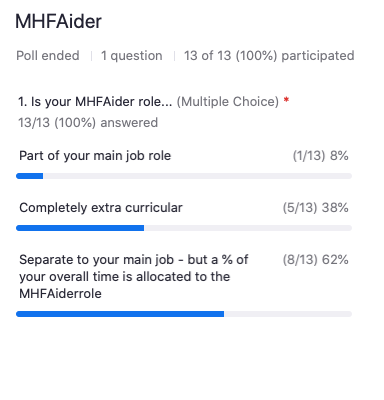
Task: Click the '1 question' label
Action: tap(132, 56)
